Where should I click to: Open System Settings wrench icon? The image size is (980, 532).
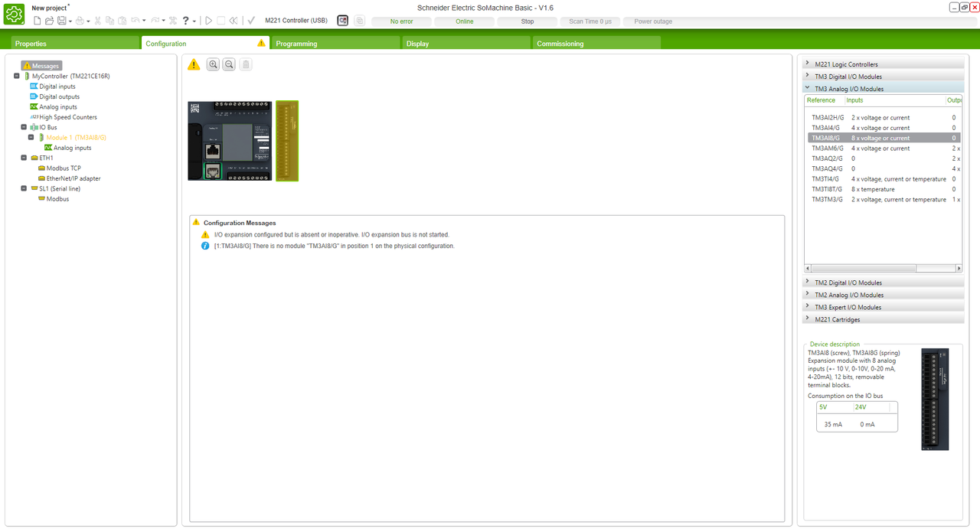pyautogui.click(x=172, y=21)
